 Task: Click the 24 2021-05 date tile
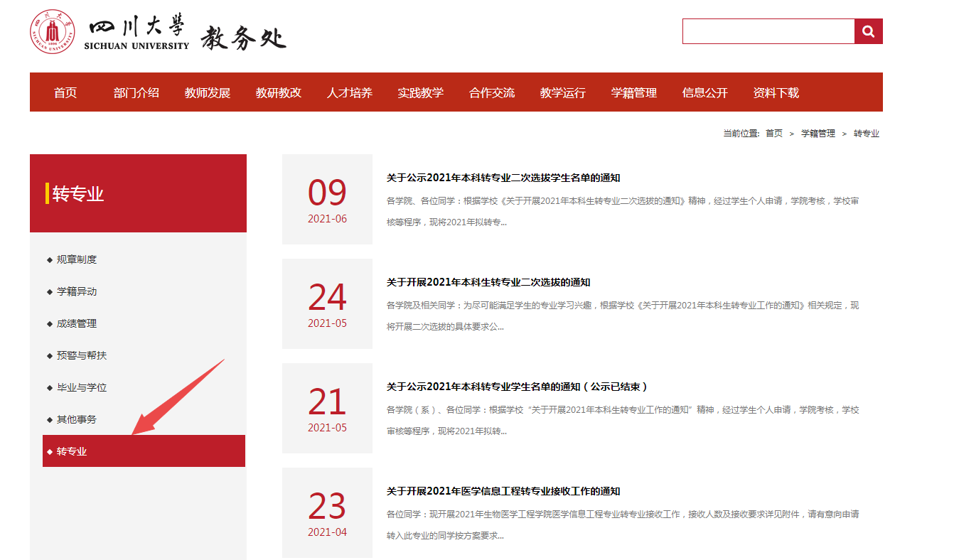327,304
